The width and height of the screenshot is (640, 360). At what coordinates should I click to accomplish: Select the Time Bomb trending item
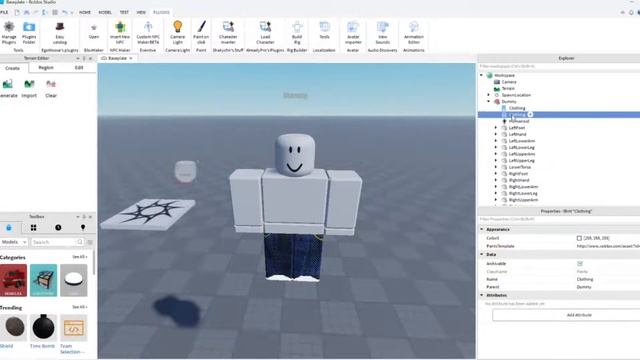pyautogui.click(x=43, y=331)
